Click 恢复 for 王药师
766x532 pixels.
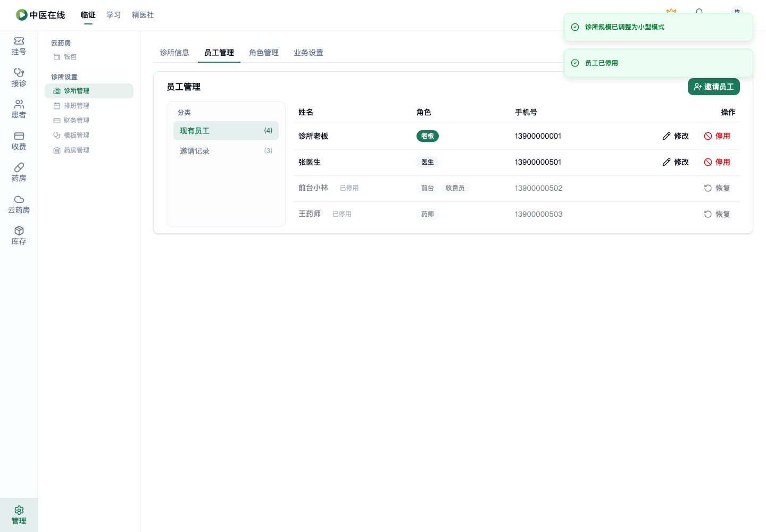[717, 214]
